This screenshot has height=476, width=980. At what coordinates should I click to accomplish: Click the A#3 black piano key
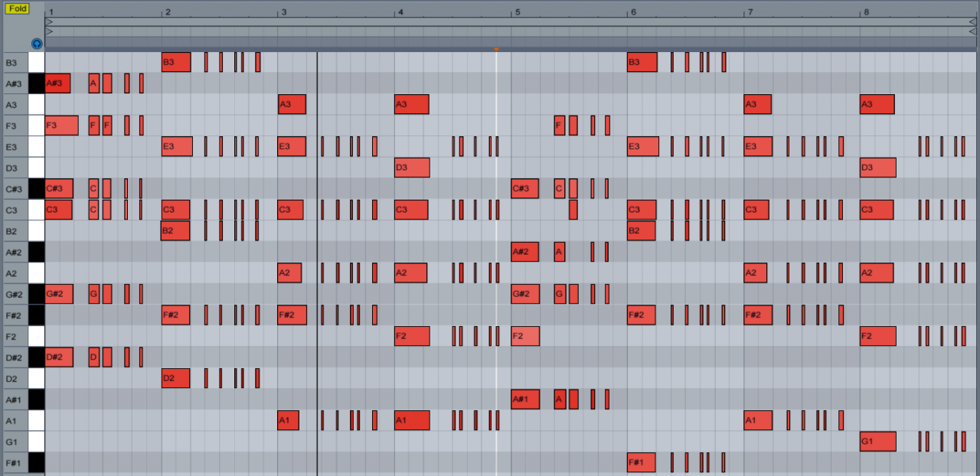pos(37,83)
